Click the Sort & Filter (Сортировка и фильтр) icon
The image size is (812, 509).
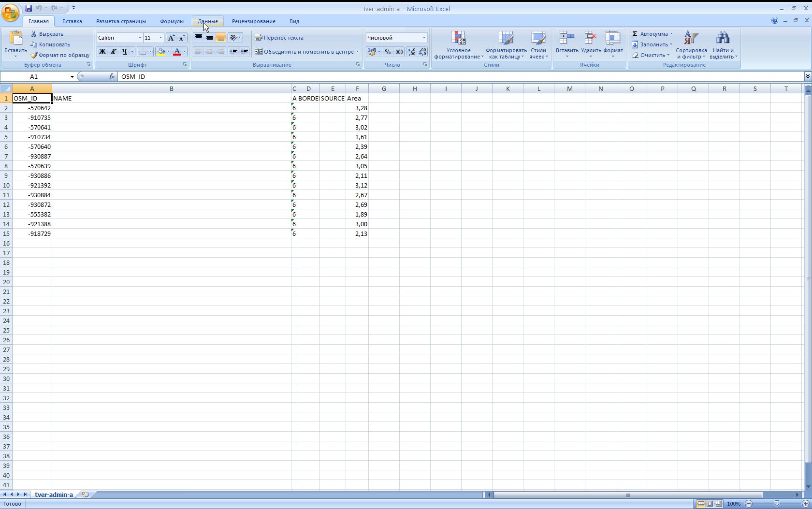pos(691,38)
